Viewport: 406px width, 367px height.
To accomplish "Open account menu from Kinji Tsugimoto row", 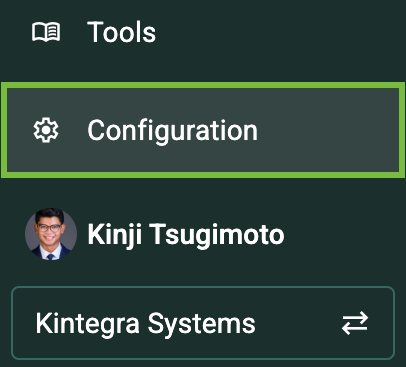I will [x=155, y=234].
